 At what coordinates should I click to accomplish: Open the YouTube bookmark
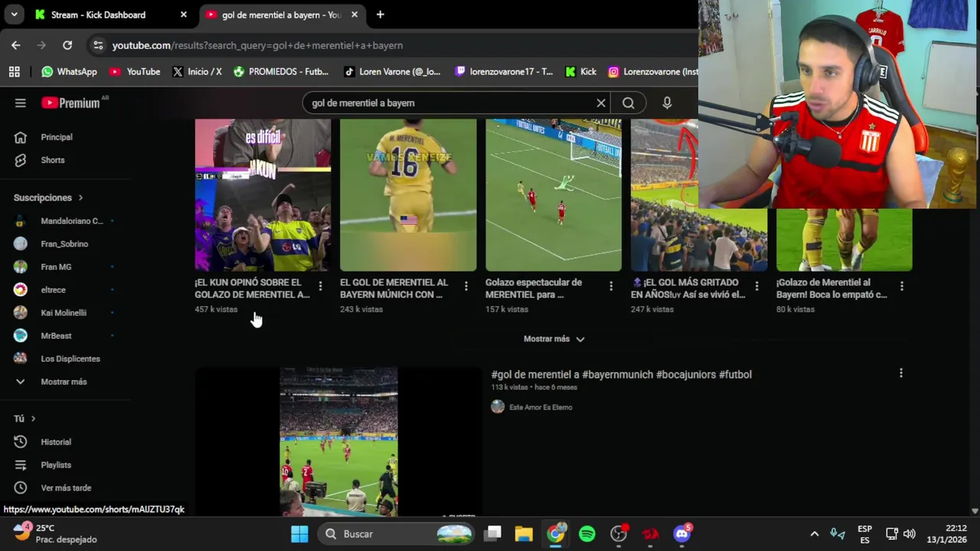(135, 71)
